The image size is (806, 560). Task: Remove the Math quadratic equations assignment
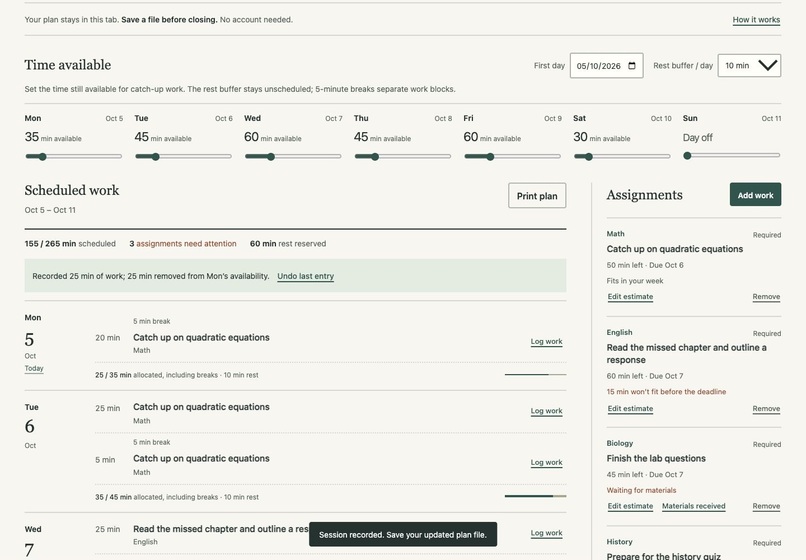click(x=766, y=297)
